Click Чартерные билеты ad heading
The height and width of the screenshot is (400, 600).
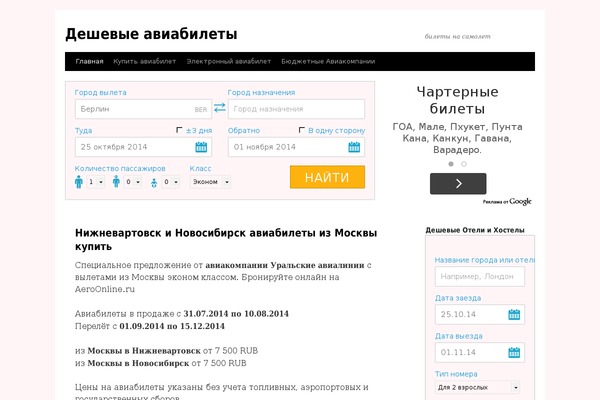click(x=458, y=100)
